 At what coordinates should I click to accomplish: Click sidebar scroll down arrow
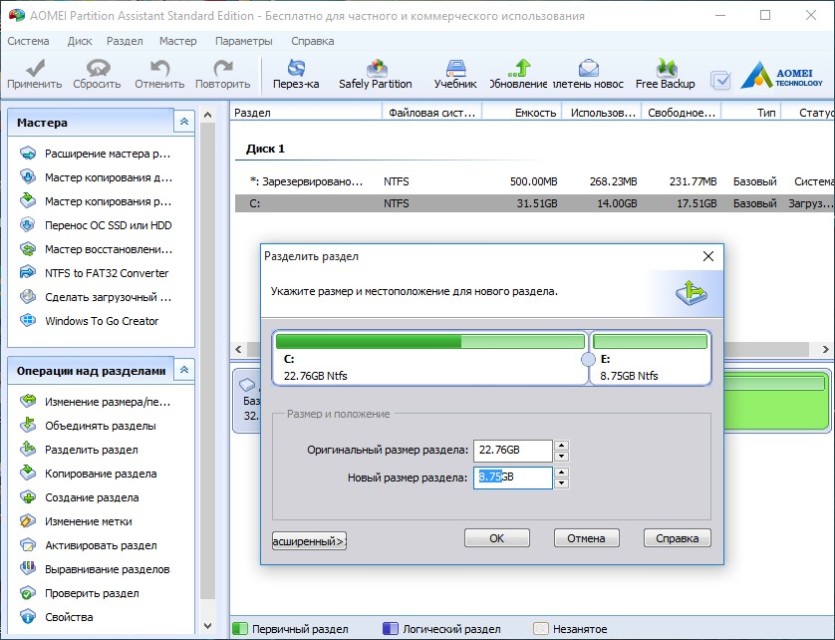[x=208, y=626]
